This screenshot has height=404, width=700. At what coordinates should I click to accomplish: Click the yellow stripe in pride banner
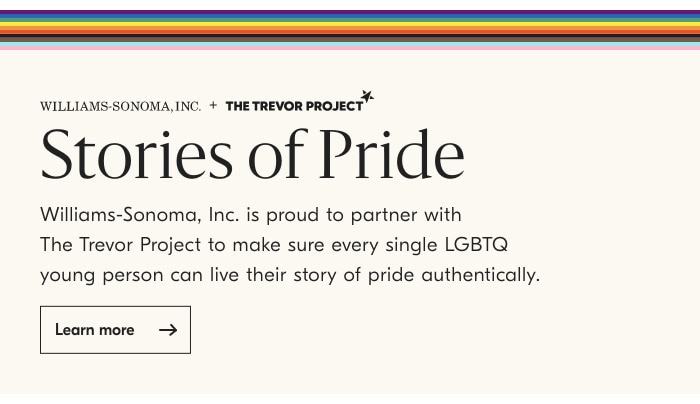(350, 23)
